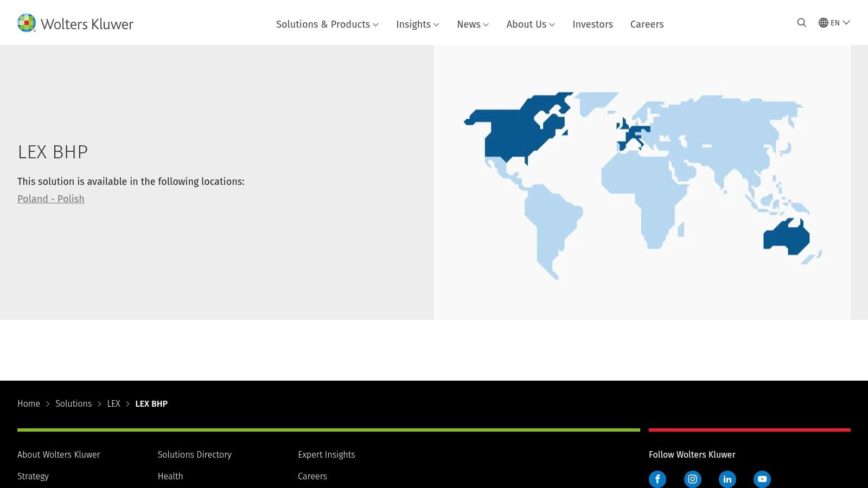Open the EN language selector chevron
Viewport: 868px width, 488px height.
pos(846,23)
